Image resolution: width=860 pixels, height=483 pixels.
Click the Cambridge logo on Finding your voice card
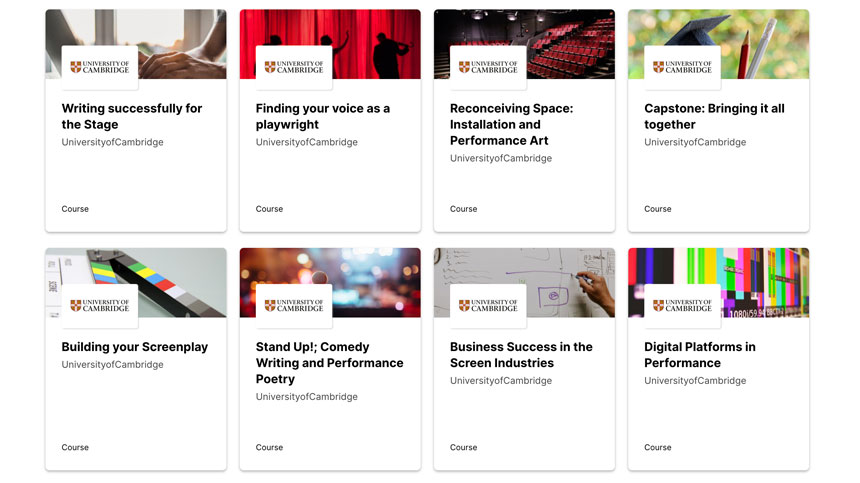tap(293, 67)
